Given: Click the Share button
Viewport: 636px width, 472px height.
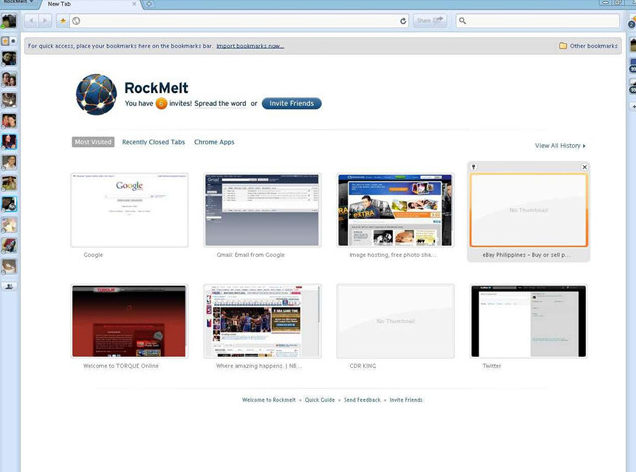Looking at the screenshot, I should pos(430,20).
